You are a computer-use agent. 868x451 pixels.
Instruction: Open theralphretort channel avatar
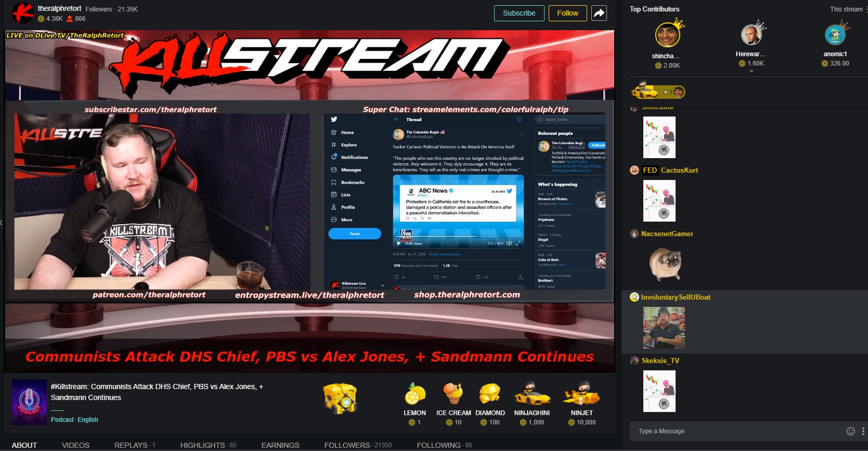[23, 13]
